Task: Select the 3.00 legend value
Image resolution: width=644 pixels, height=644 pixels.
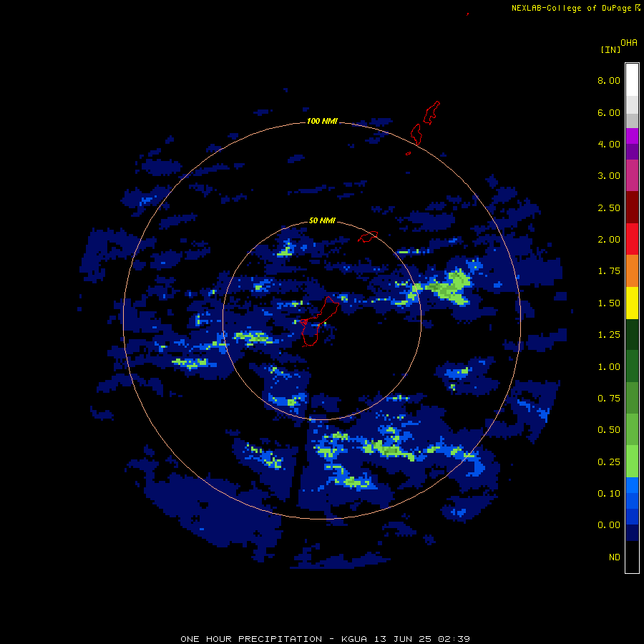Action: (x=609, y=176)
